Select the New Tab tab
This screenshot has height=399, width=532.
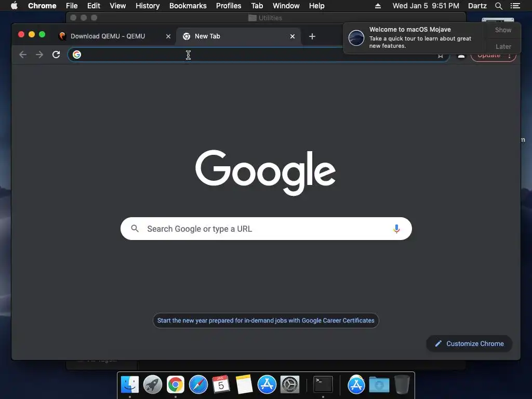pyautogui.click(x=238, y=36)
